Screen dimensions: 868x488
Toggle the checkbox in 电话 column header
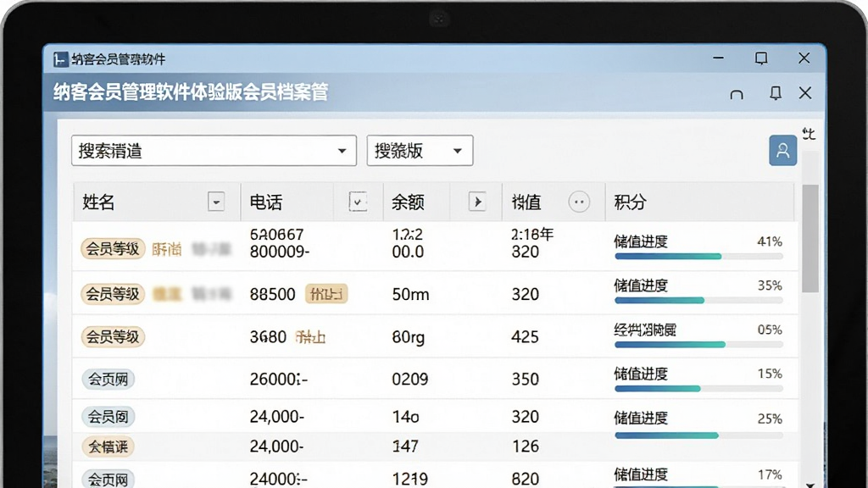pos(358,202)
